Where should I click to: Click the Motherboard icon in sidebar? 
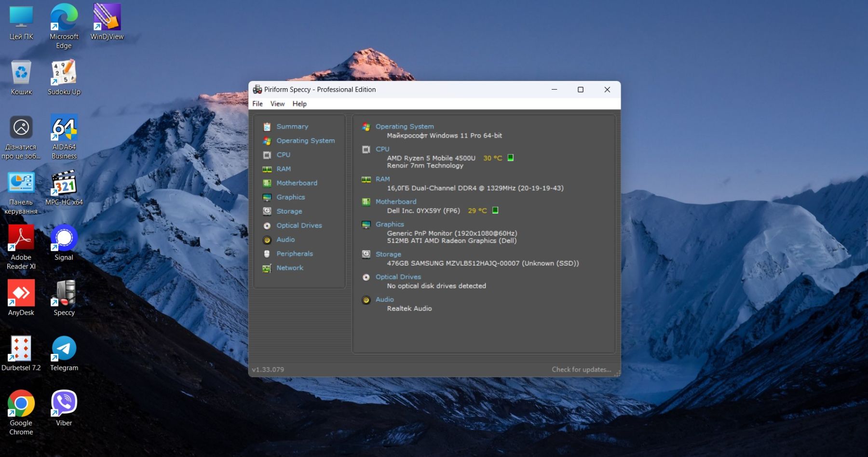click(267, 183)
